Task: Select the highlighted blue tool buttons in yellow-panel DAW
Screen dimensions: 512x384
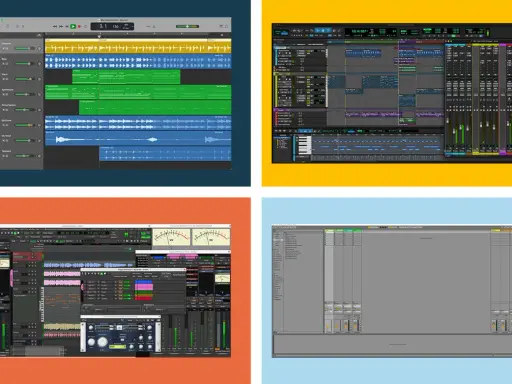Action: point(323,30)
